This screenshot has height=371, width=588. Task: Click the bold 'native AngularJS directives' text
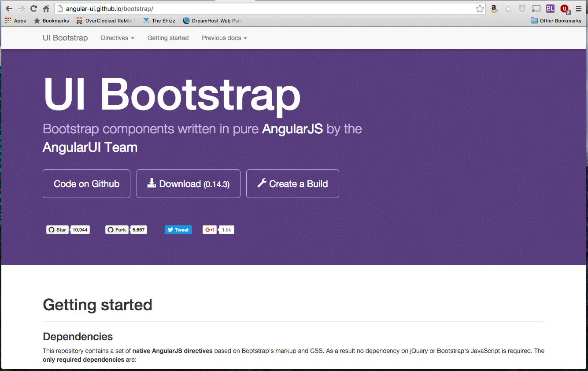tap(173, 351)
